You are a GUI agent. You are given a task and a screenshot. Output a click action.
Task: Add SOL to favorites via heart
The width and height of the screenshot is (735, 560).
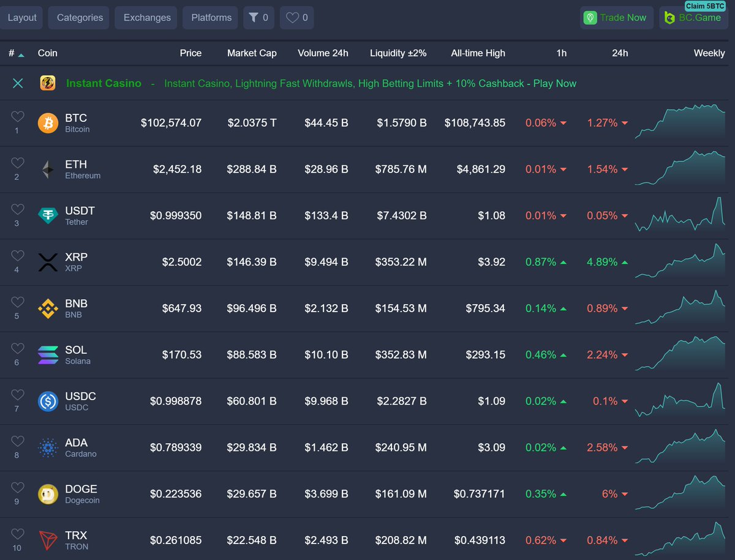tap(18, 349)
